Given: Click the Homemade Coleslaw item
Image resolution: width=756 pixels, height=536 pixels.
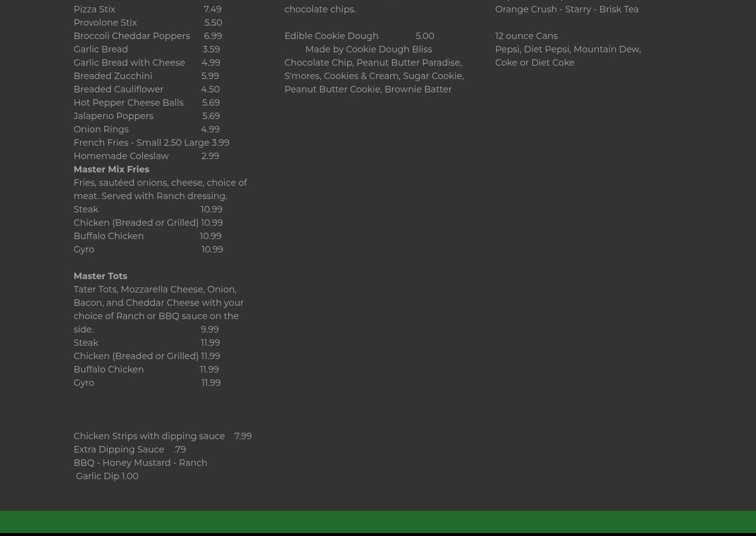Looking at the screenshot, I should click(x=121, y=156).
